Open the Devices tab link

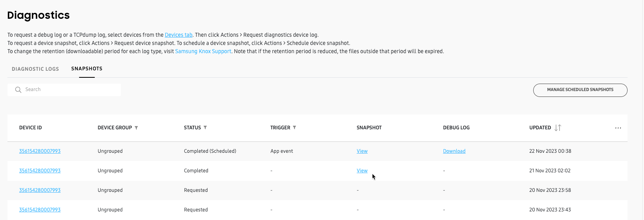(179, 35)
